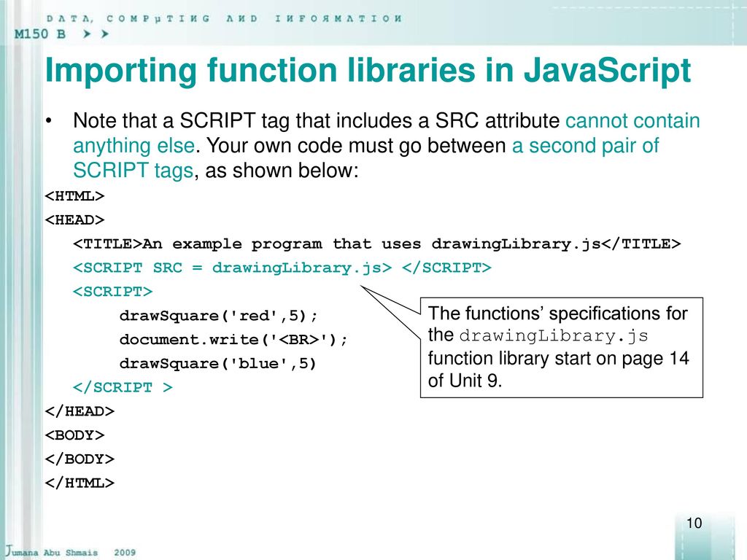Click the '<TITLE>An example program' code line
The height and width of the screenshot is (560, 747).
(377, 244)
